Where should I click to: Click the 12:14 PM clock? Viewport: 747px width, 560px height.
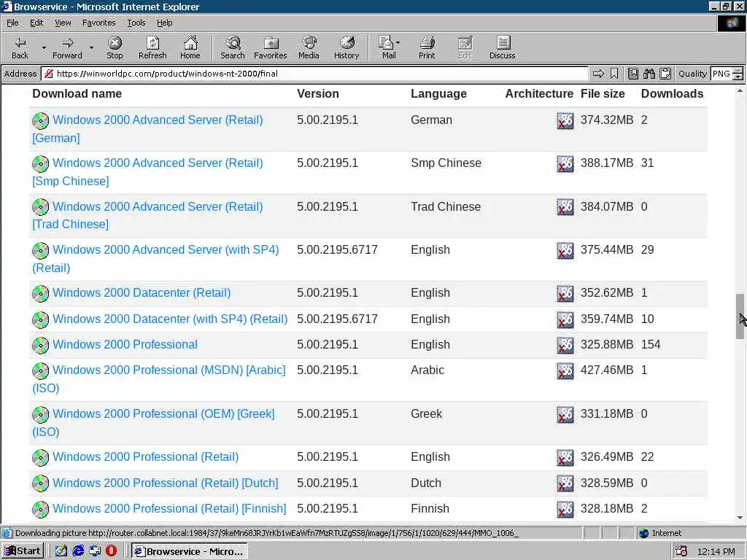(716, 551)
